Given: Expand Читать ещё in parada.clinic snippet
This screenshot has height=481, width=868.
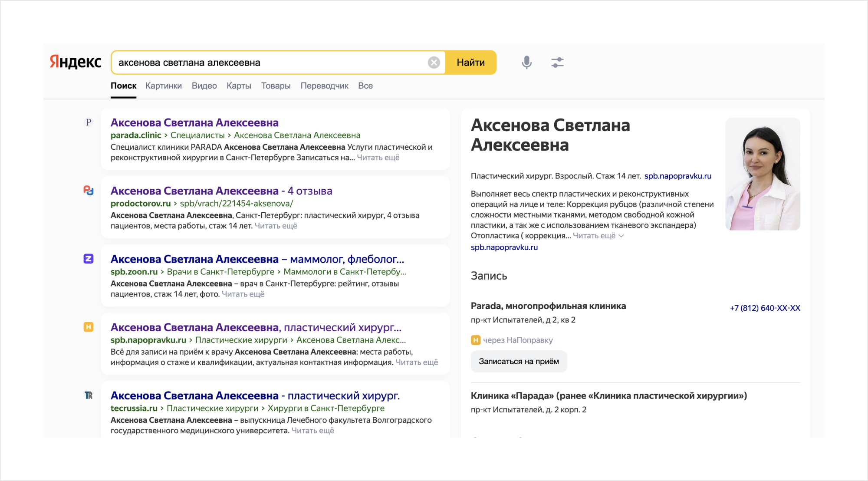Looking at the screenshot, I should click(378, 157).
